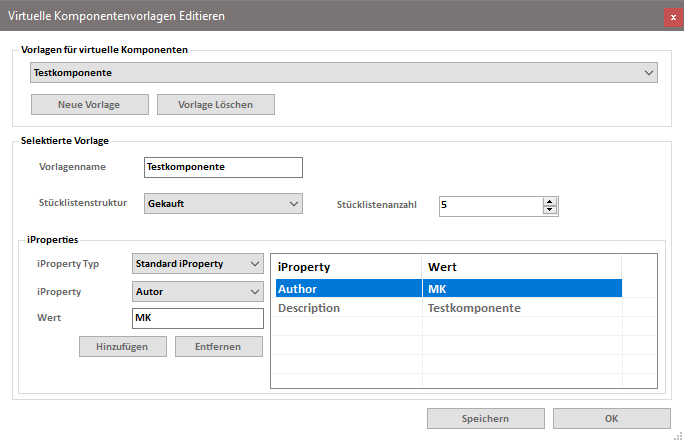Click the Neue Vorlage button
This screenshot has width=684, height=442.
[90, 105]
